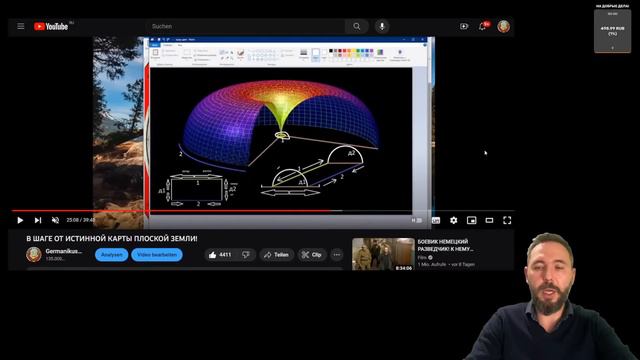Click the Teilen share button
The width and height of the screenshot is (640, 360).
tap(276, 255)
